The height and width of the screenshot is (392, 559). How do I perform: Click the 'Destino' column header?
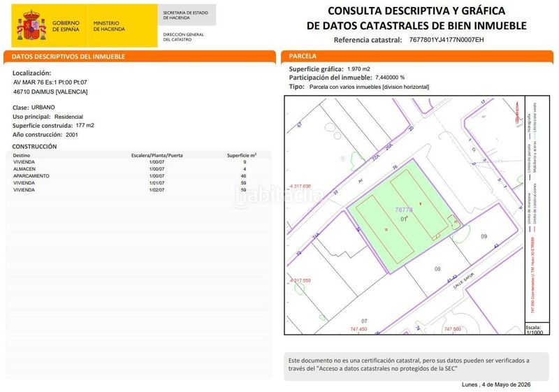point(22,155)
